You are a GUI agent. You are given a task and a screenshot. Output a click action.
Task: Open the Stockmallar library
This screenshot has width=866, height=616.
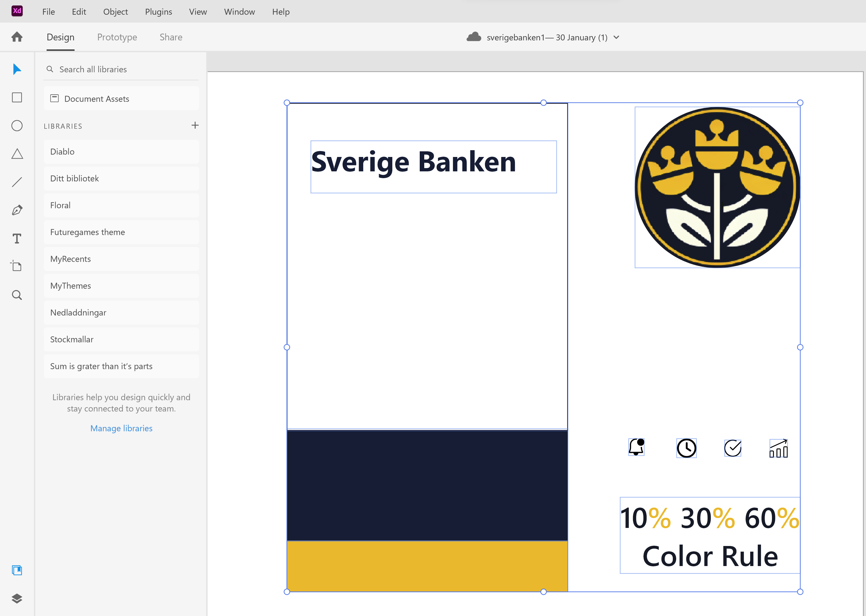tap(121, 340)
